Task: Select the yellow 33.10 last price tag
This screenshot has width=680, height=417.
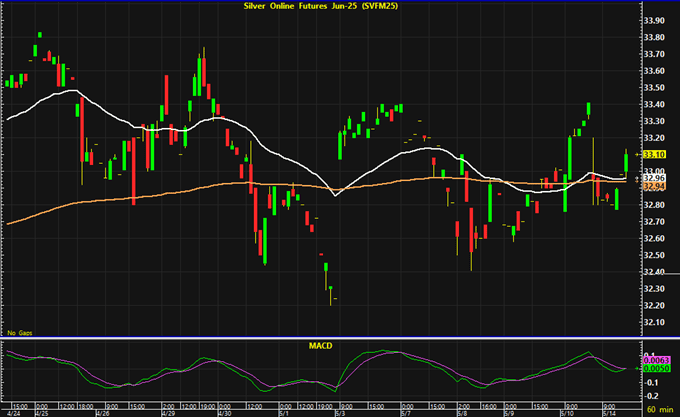Action: [x=655, y=155]
